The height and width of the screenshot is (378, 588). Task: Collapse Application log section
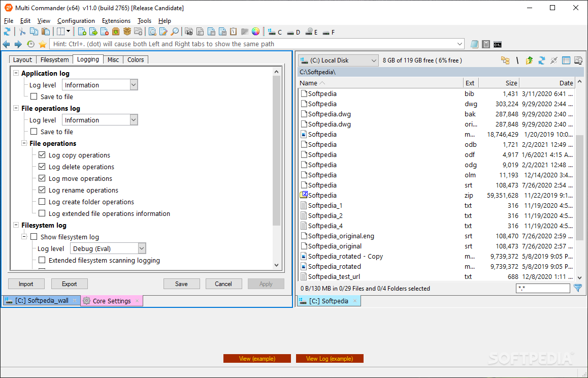16,73
